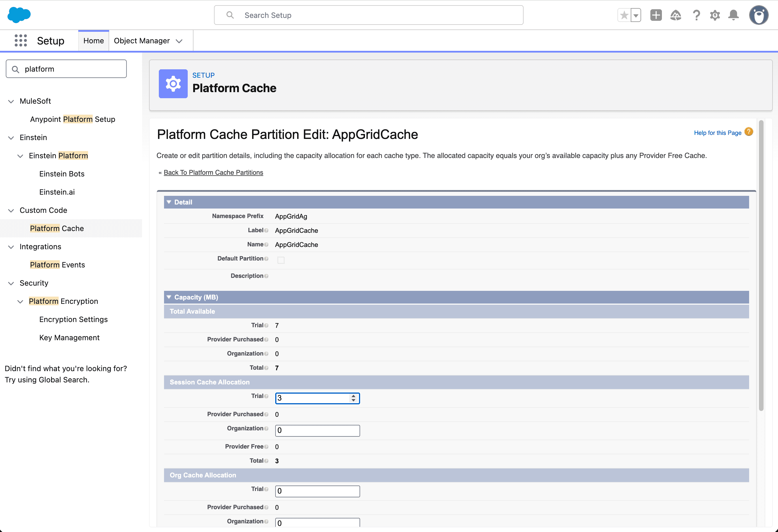Collapse the Capacity (MB) section

pyautogui.click(x=169, y=297)
